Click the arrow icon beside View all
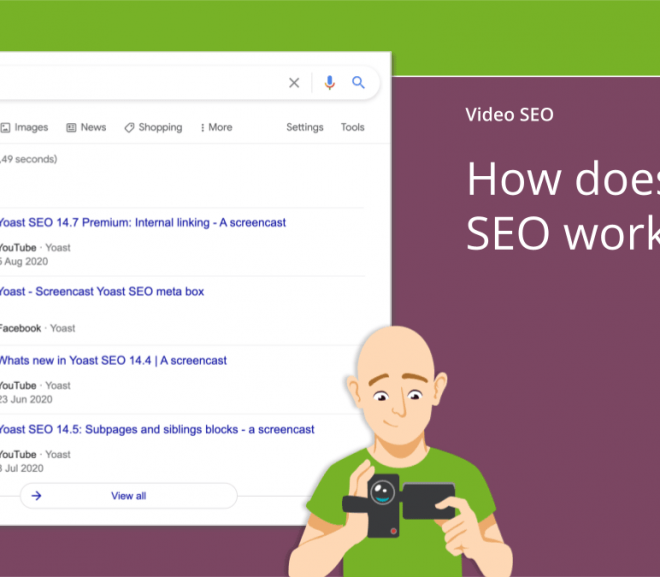 point(37,496)
